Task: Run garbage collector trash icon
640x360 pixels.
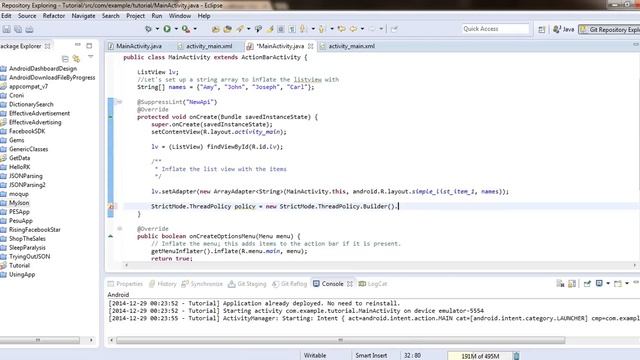Action: (x=516, y=356)
